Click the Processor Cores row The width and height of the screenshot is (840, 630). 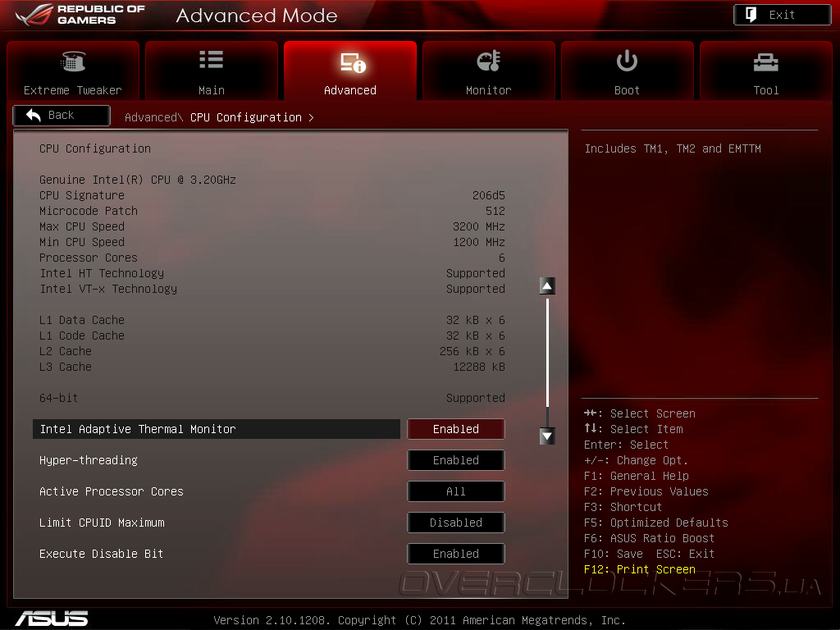tap(272, 258)
